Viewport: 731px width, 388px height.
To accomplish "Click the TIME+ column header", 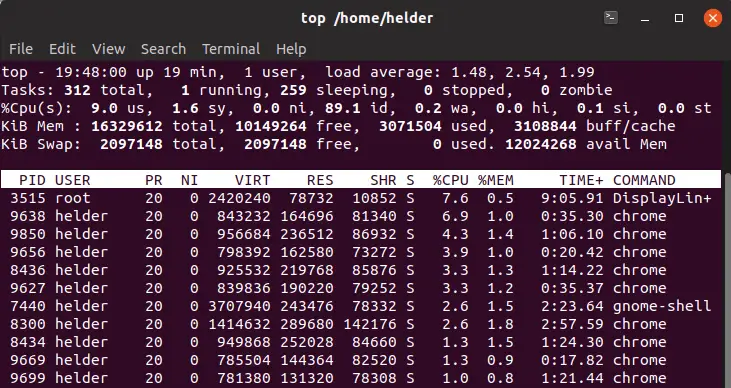I will pos(581,180).
